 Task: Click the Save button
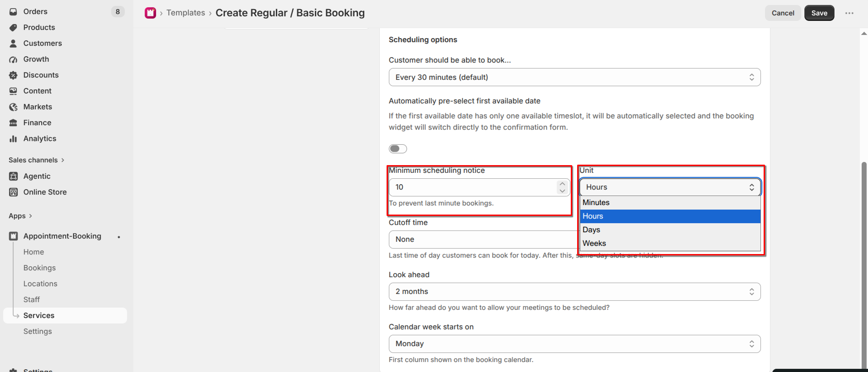point(819,13)
